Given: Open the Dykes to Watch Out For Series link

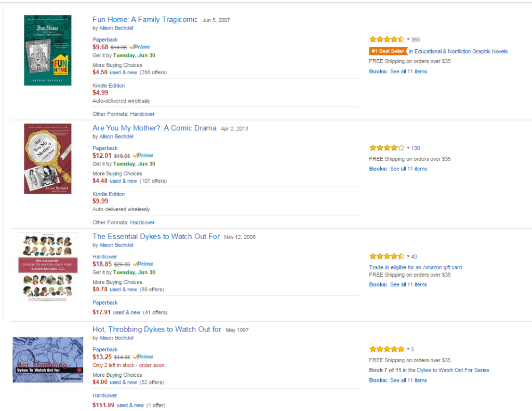Looking at the screenshot, I should tap(453, 370).
